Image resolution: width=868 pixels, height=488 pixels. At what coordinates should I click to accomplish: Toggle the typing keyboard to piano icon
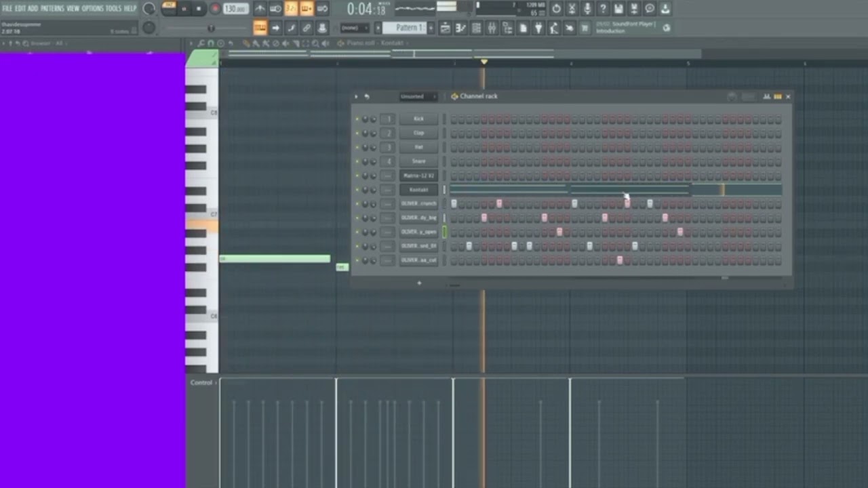[260, 28]
